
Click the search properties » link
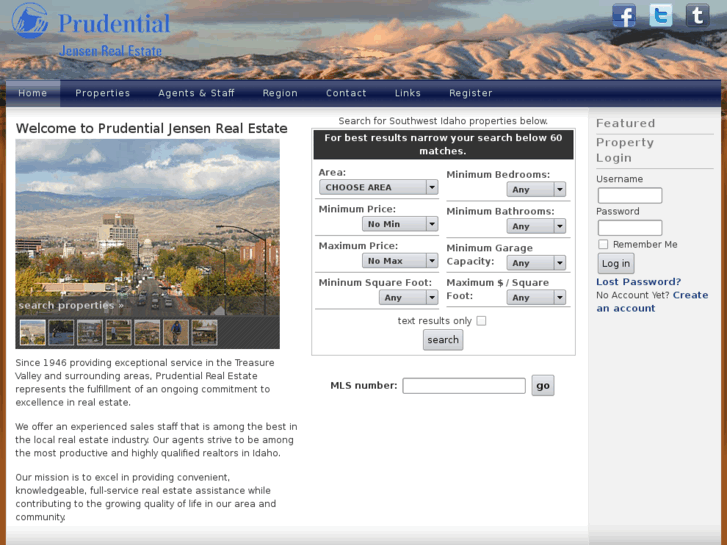coord(71,305)
